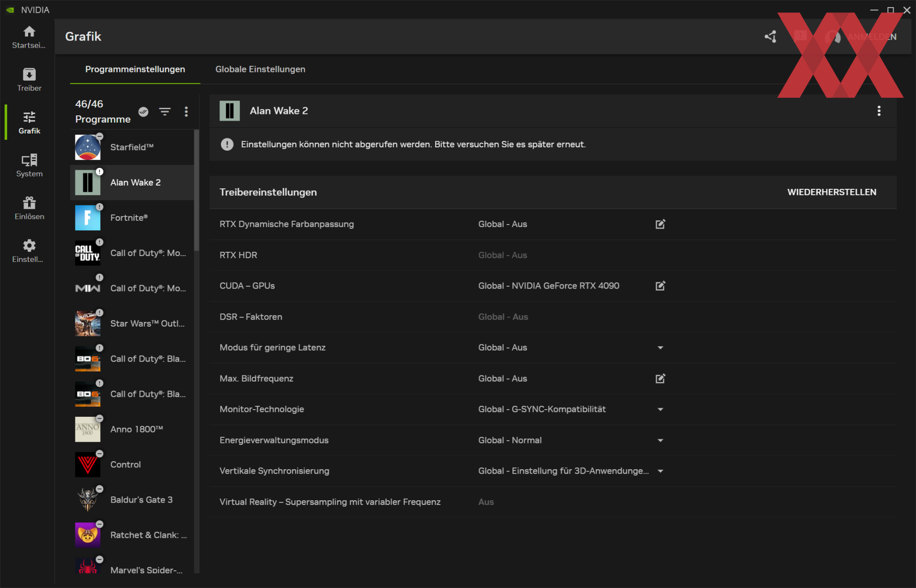The width and height of the screenshot is (916, 588).
Task: Click the share icon in header
Action: pyautogui.click(x=770, y=37)
